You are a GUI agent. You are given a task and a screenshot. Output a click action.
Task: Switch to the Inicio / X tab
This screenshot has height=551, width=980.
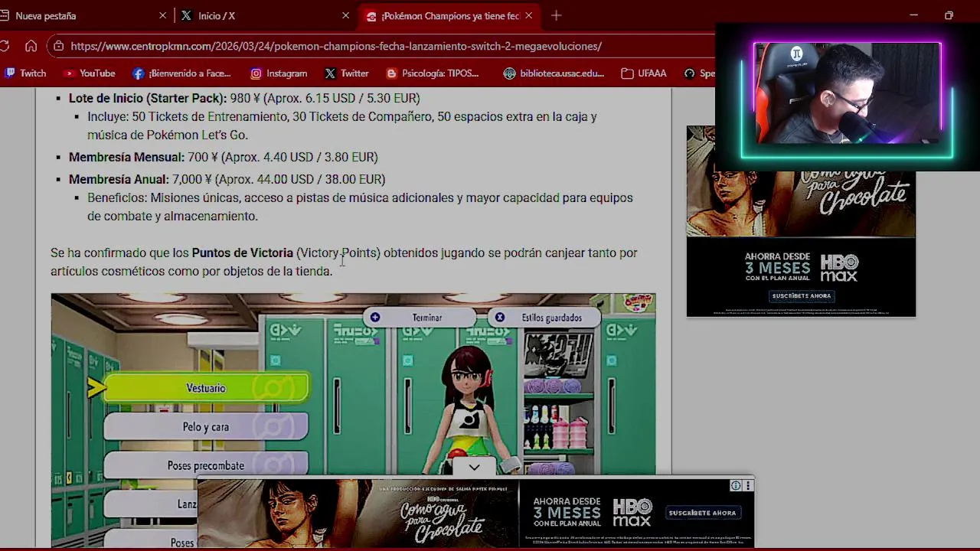pyautogui.click(x=264, y=15)
